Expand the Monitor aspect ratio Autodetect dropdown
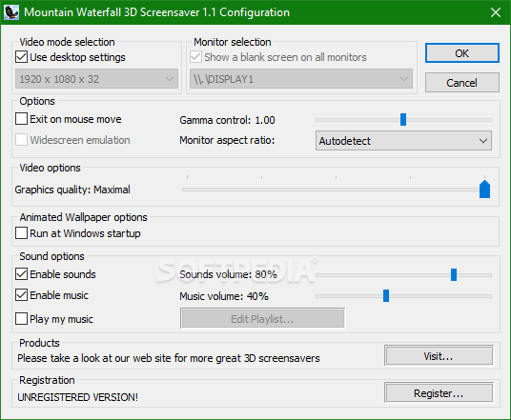Viewport: 511px width, 420px height. 403,141
